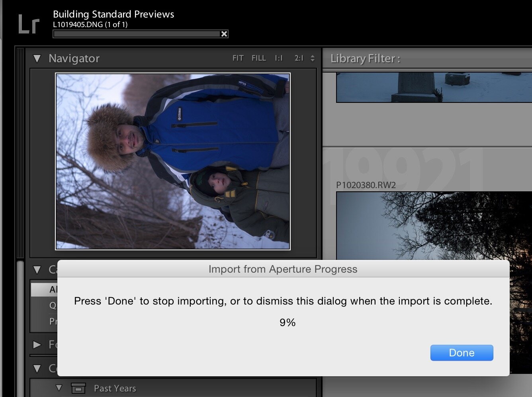Click the P1020380.RW2 filename label
The height and width of the screenshot is (397, 532).
366,185
